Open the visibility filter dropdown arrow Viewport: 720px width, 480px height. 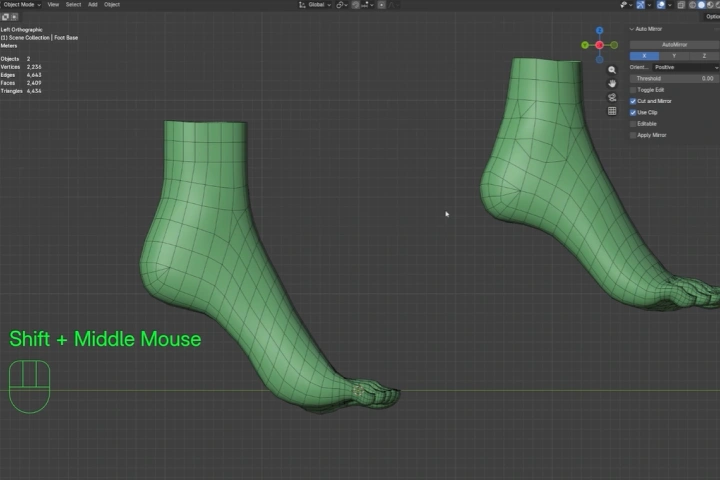tap(631, 5)
